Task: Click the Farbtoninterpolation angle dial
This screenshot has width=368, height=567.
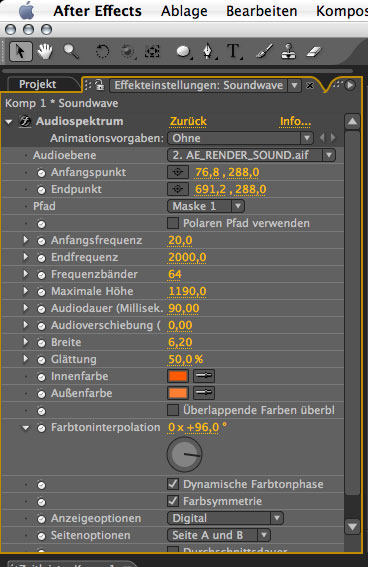Action: click(x=184, y=454)
